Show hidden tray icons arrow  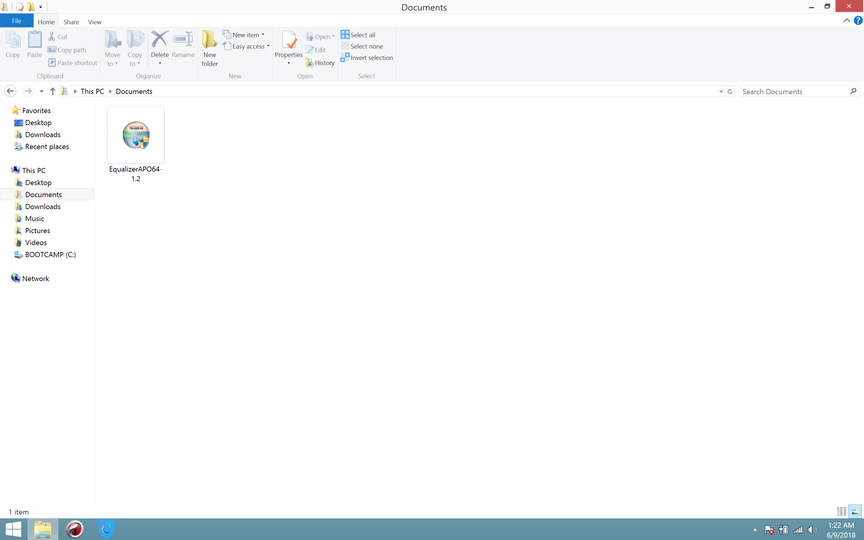755,530
